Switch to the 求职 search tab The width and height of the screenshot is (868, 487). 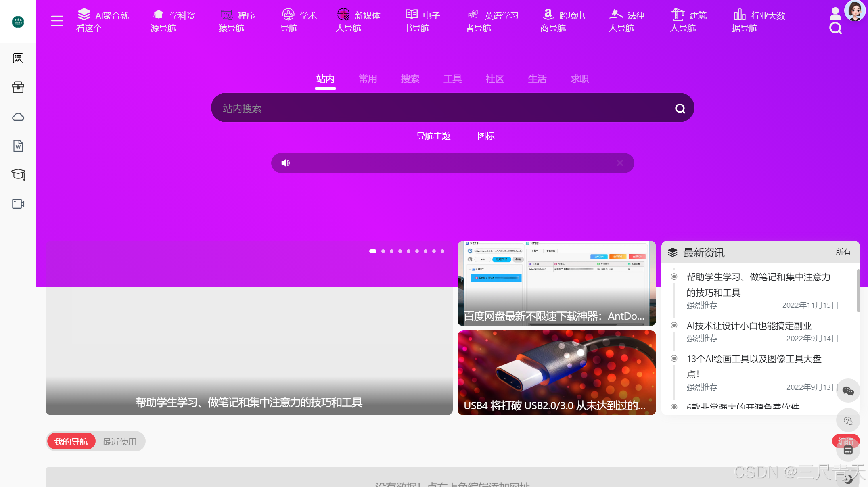coord(579,79)
